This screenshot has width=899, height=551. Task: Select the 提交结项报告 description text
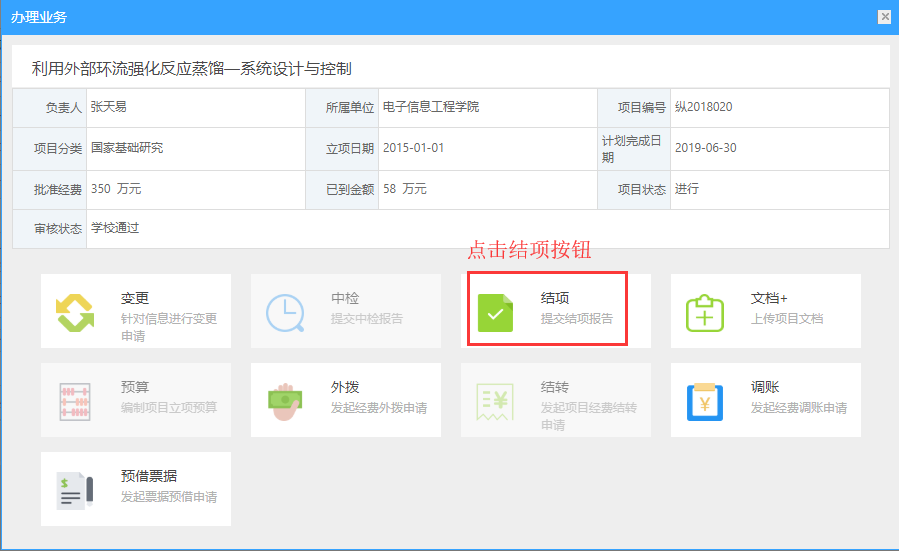click(577, 319)
